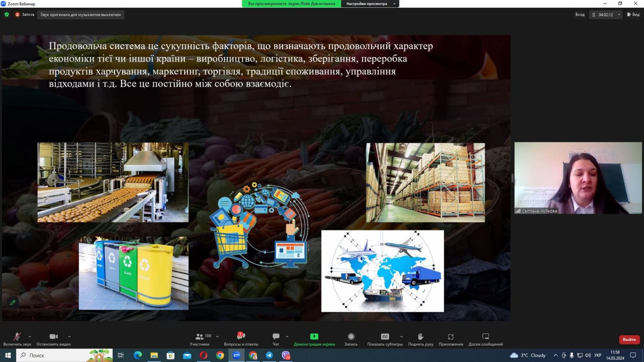
Task: Click the green encryption shield icon
Action: pos(6,14)
